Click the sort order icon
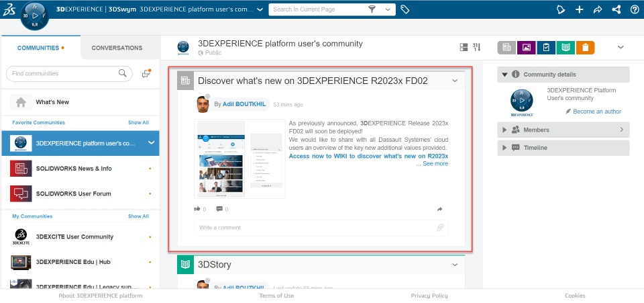644x303 pixels. point(476,47)
